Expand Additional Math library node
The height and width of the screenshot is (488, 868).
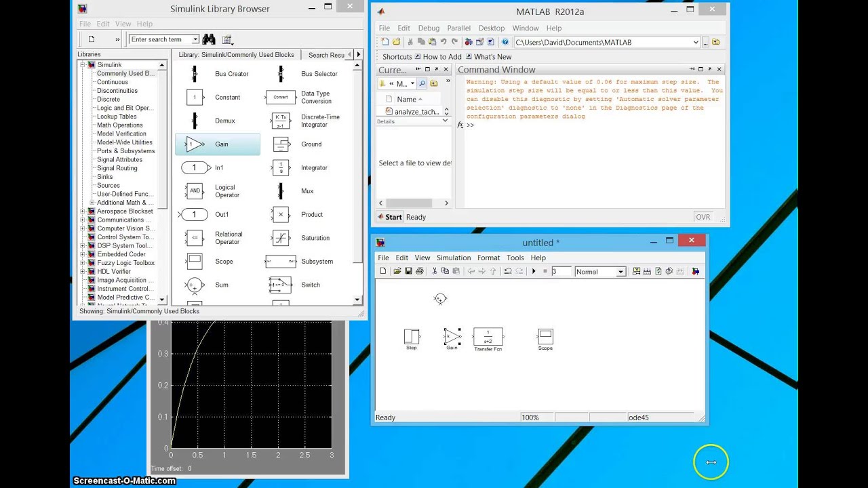(92, 203)
